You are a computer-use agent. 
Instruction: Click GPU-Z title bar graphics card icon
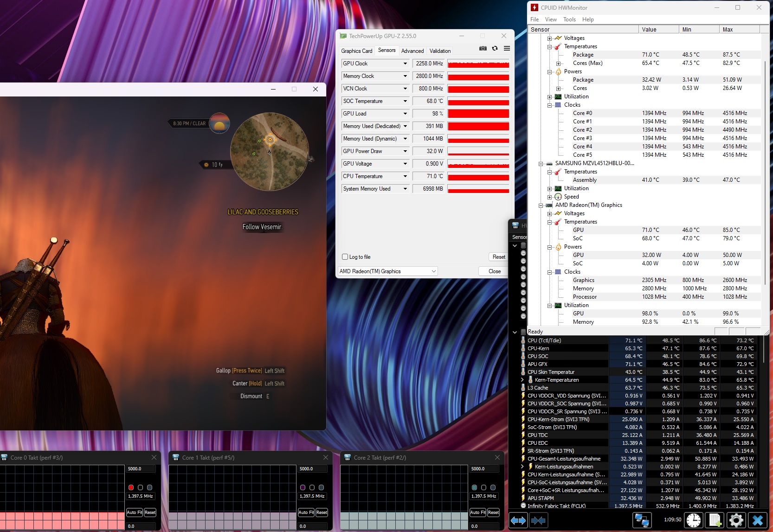[343, 36]
